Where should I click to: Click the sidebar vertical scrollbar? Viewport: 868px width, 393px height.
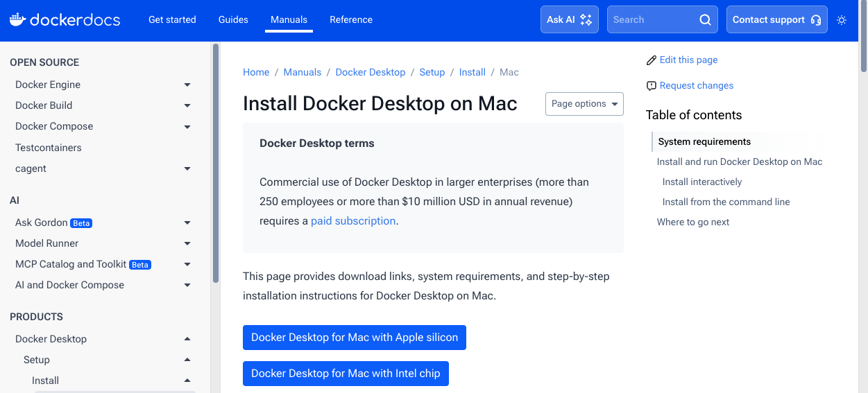[216, 163]
